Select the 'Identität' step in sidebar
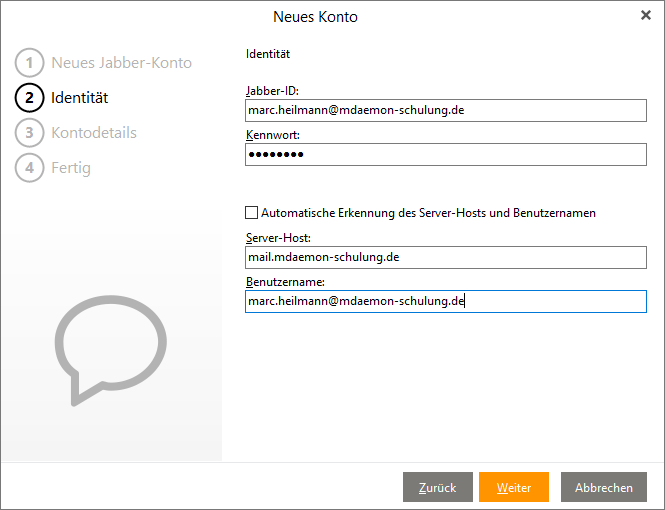The height and width of the screenshot is (510, 665). tap(80, 98)
